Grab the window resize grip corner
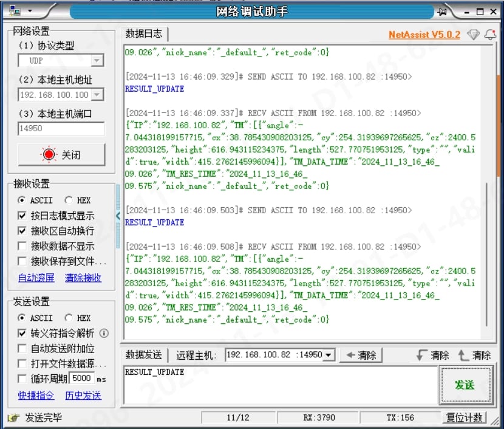504x429 pixels. click(495, 420)
